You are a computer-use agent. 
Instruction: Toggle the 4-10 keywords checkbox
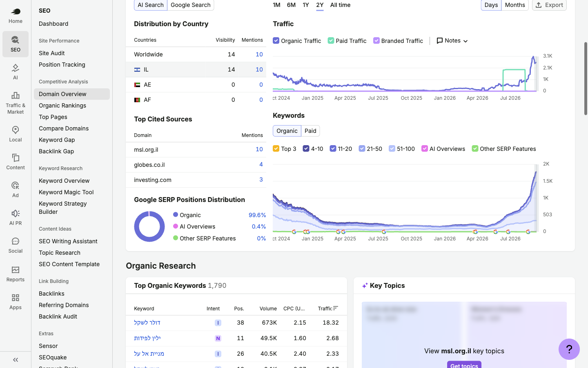[x=306, y=148]
